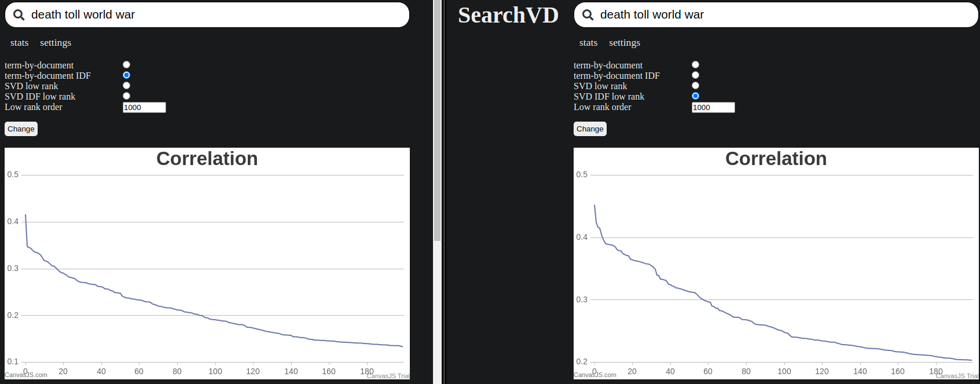Click the search magnifier icon in right window
Image resolution: width=980 pixels, height=384 pixels.
[x=588, y=15]
